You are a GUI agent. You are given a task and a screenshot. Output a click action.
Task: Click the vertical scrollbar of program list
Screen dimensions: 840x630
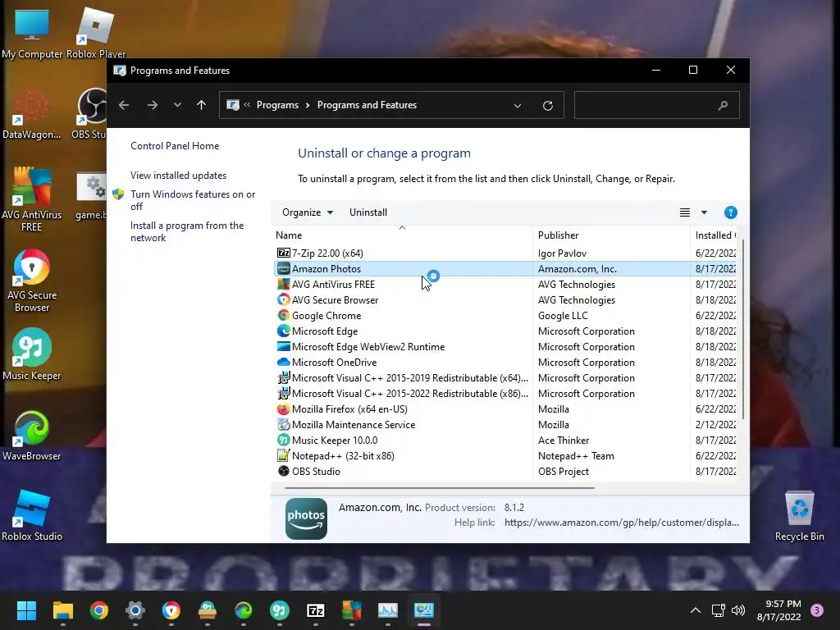coord(742,330)
